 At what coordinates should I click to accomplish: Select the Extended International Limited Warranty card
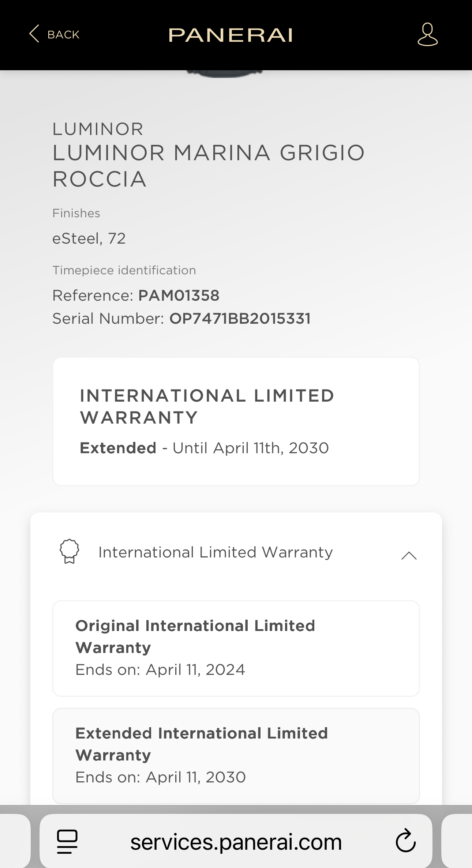click(x=236, y=756)
